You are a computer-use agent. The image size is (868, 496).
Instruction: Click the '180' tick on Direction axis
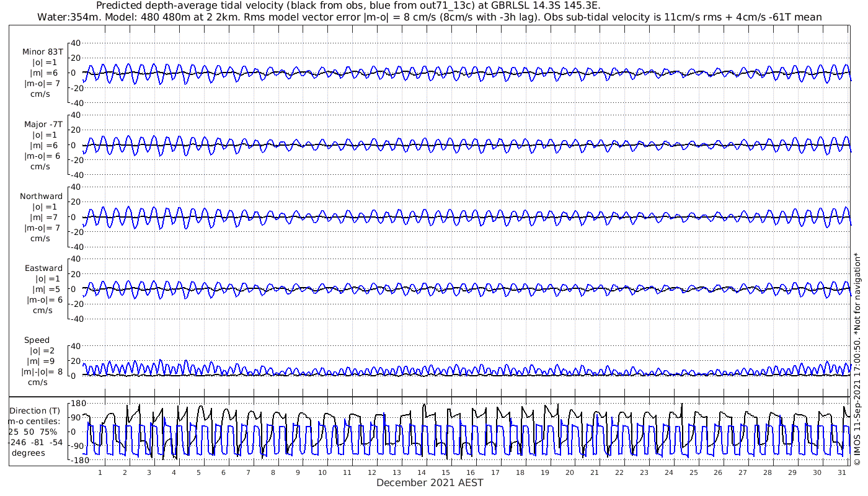click(x=78, y=404)
